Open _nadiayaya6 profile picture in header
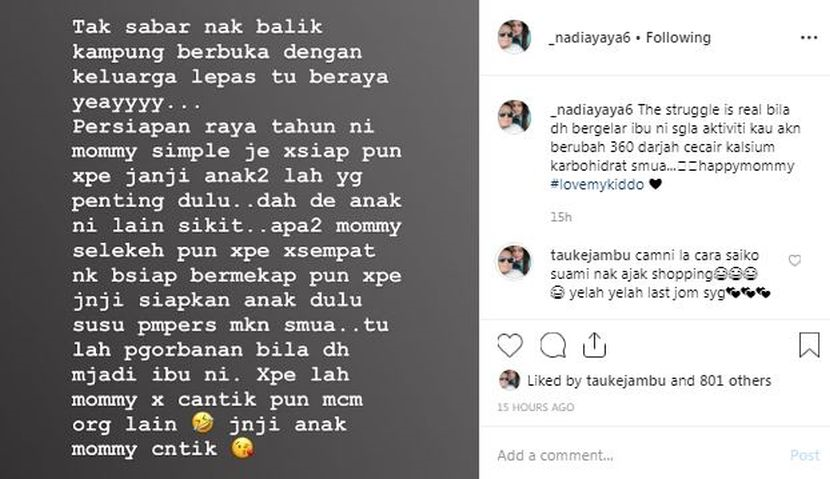This screenshot has width=830, height=479. tap(514, 37)
